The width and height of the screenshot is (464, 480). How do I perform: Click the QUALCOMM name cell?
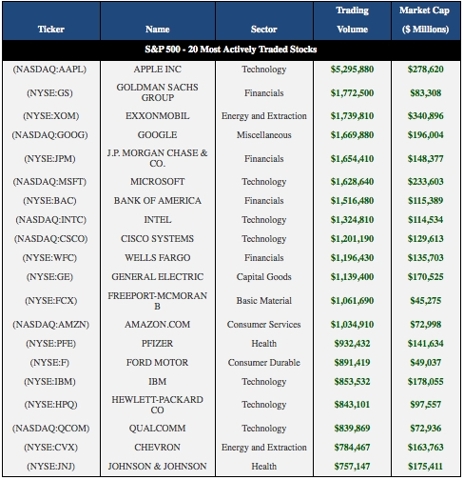pyautogui.click(x=157, y=428)
